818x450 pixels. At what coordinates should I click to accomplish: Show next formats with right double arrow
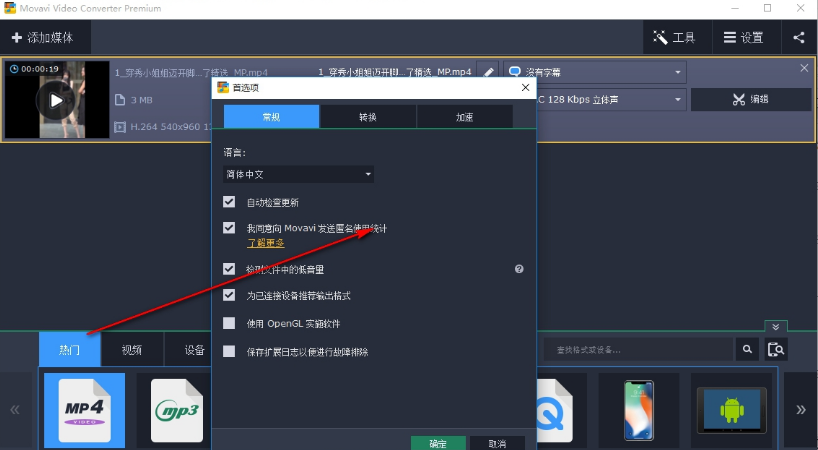pyautogui.click(x=801, y=410)
